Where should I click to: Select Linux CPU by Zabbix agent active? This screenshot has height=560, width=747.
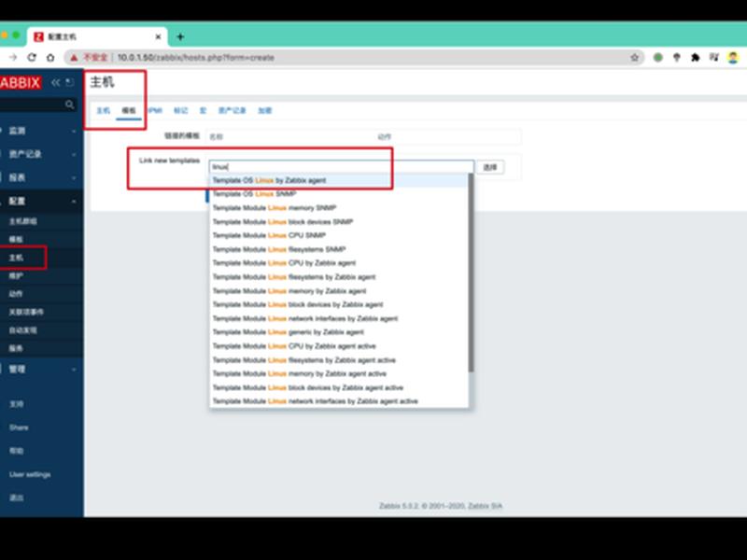coord(338,346)
